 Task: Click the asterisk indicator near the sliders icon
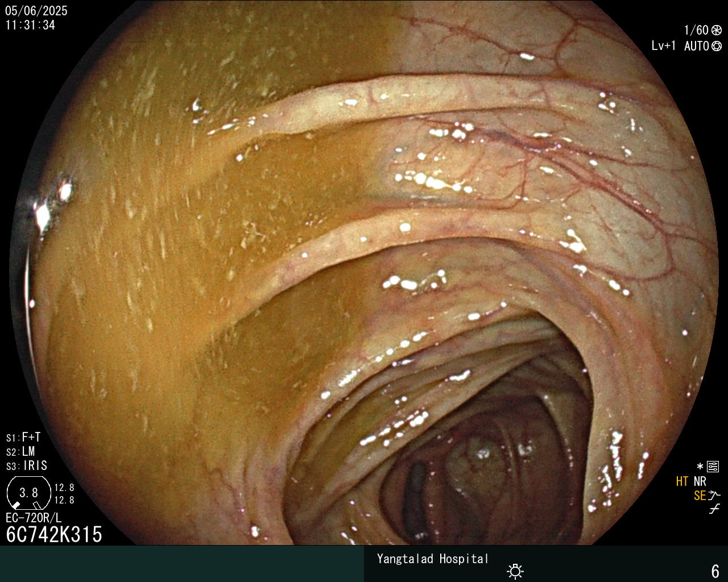tap(700, 467)
